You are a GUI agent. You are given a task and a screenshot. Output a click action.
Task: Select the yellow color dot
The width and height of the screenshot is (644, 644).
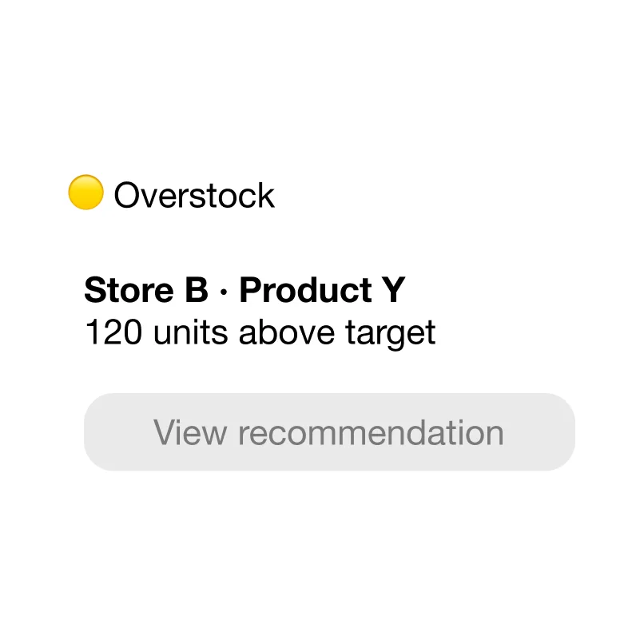click(x=85, y=193)
